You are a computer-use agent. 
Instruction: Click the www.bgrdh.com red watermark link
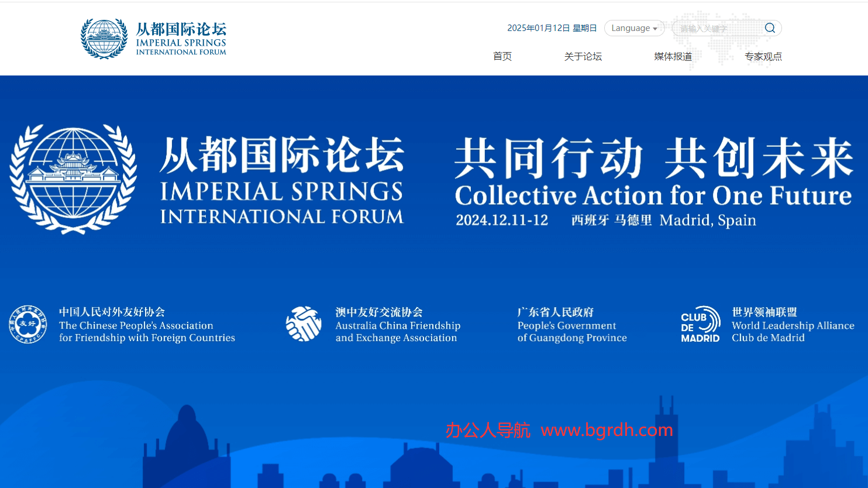[607, 430]
